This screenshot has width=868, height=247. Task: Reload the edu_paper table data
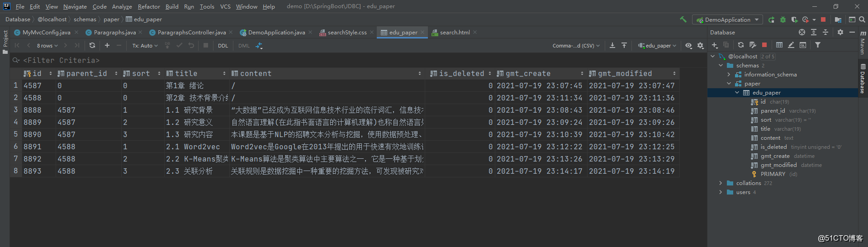pos(92,45)
